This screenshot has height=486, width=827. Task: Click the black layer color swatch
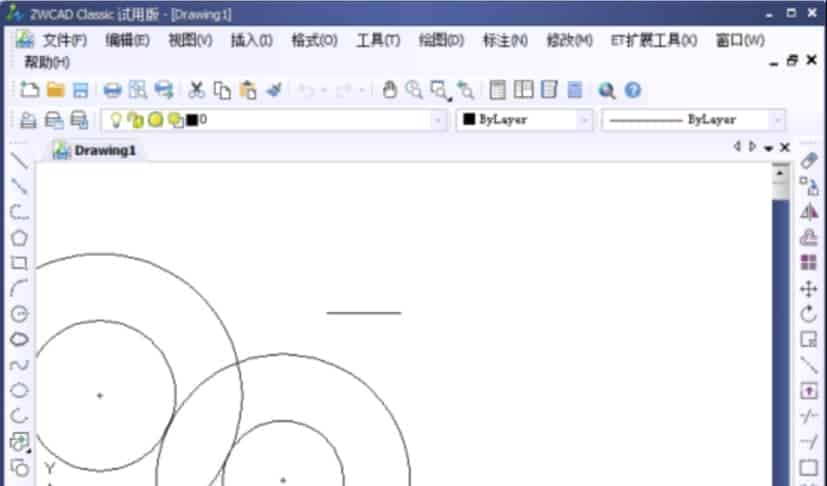click(192, 120)
